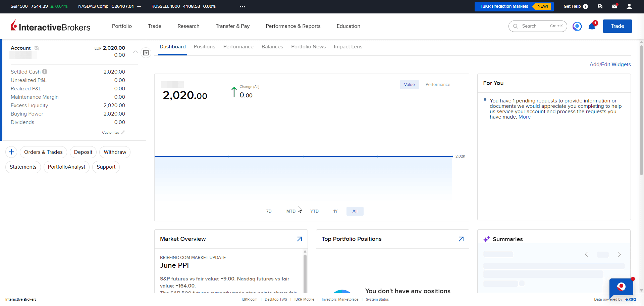Collapse the sidebar panel with layout icon

(x=146, y=53)
